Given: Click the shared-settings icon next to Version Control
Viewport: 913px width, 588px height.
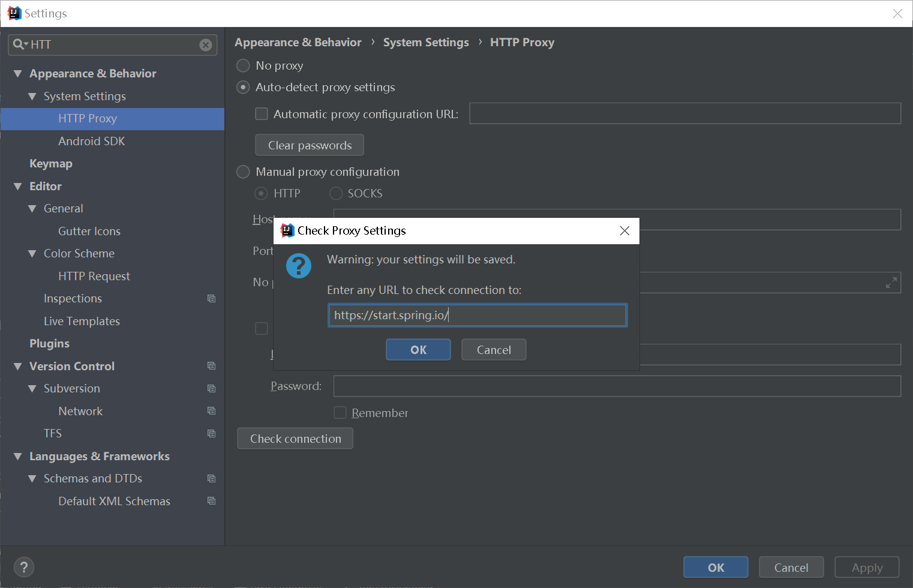Looking at the screenshot, I should [211, 365].
